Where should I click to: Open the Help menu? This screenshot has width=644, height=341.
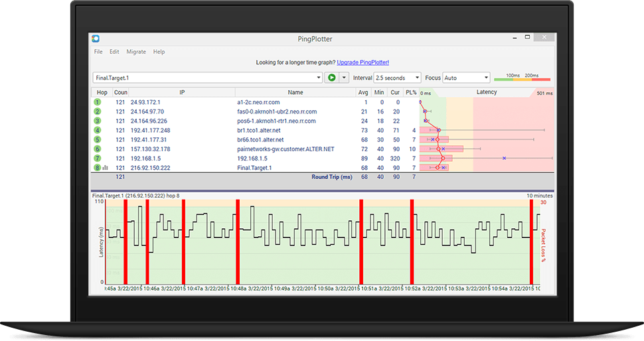click(159, 52)
